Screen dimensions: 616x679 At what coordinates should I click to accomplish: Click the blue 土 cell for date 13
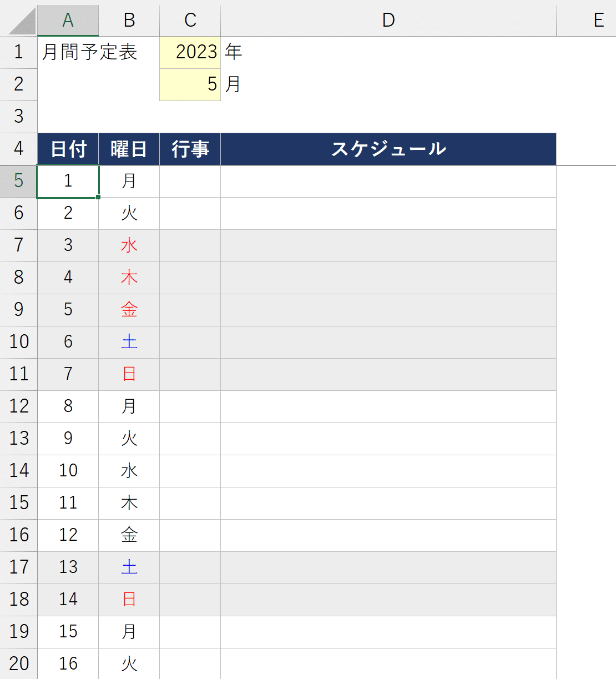[129, 567]
